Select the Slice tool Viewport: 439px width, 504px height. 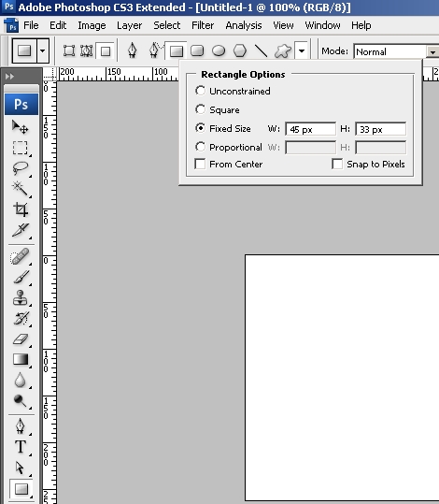click(x=20, y=230)
